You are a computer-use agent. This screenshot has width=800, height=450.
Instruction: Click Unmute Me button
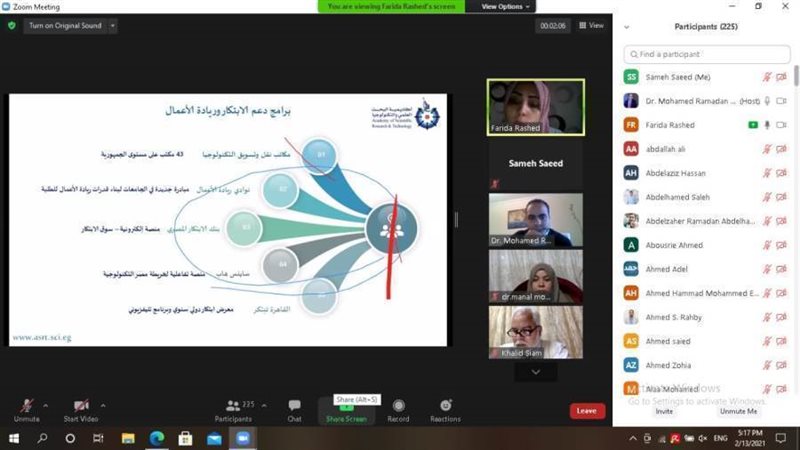[738, 411]
